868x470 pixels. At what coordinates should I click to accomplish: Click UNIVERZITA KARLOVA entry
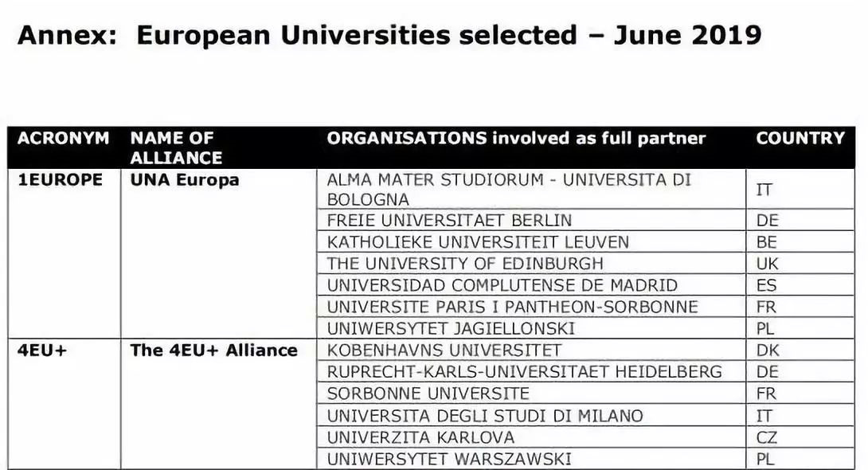coord(420,437)
